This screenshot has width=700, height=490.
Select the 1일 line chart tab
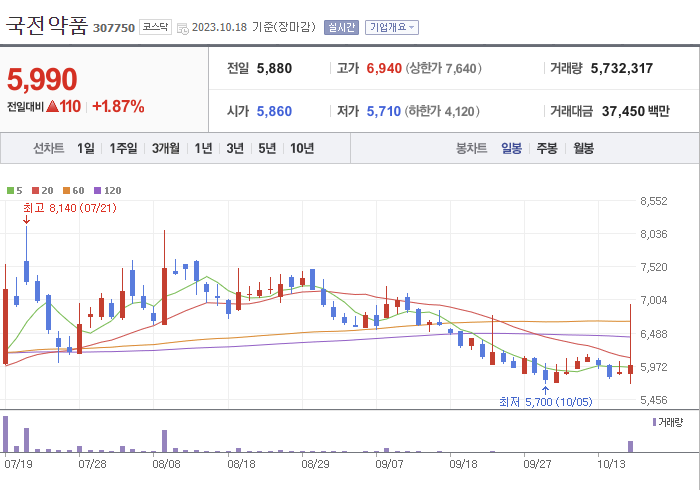pos(86,148)
